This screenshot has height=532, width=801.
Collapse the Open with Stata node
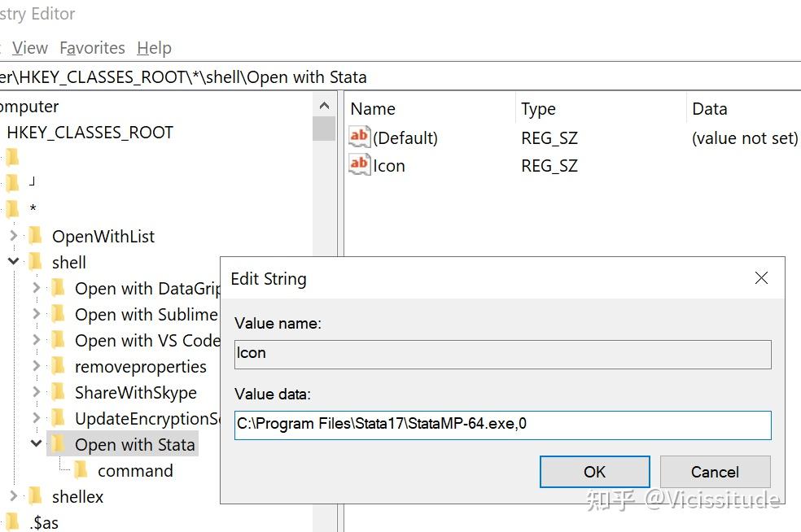(x=36, y=444)
